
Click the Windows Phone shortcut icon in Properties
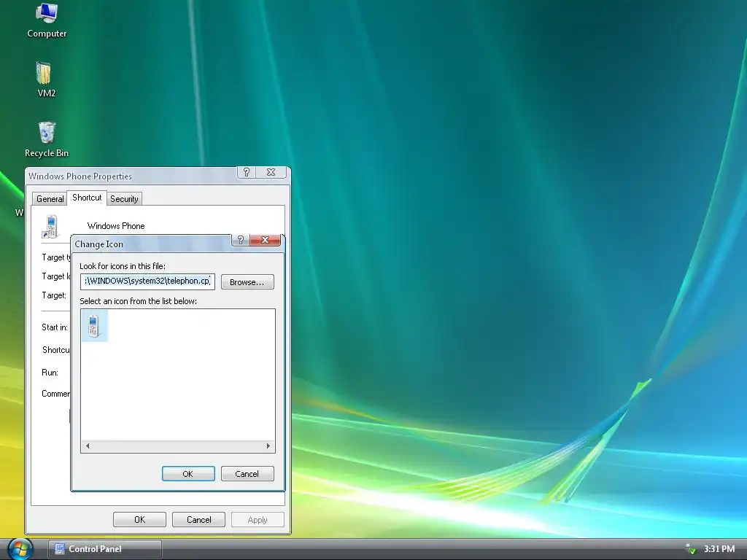click(51, 226)
